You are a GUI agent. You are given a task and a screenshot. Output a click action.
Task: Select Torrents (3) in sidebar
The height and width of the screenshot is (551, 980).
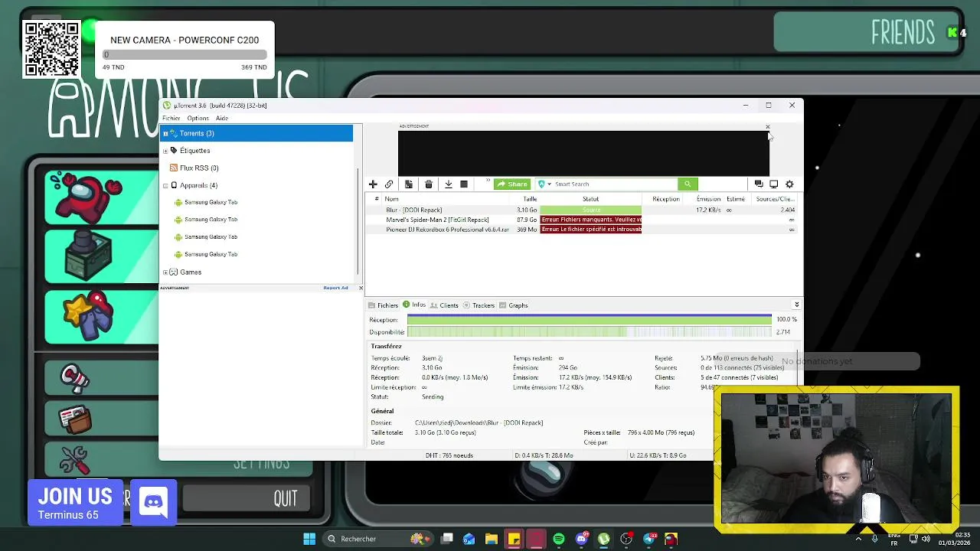pyautogui.click(x=257, y=133)
